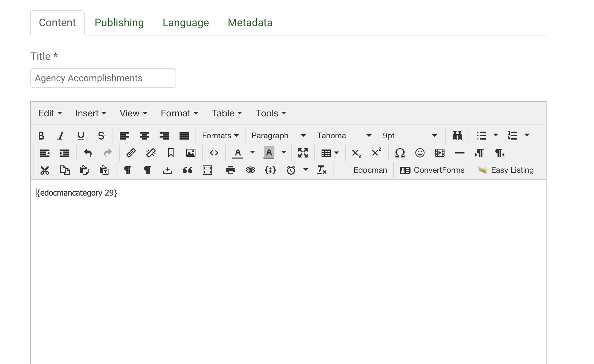
Task: Toggle Italic formatting
Action: (61, 136)
